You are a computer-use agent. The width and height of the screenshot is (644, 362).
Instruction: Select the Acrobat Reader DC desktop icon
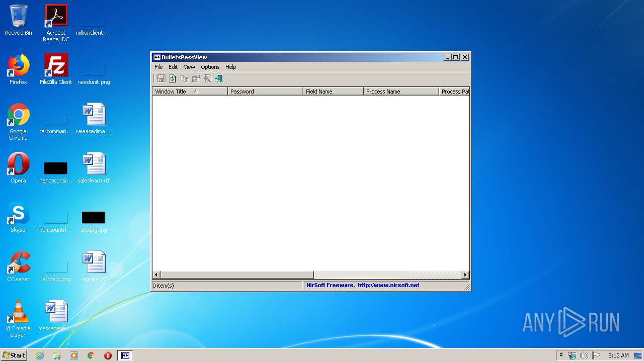(x=56, y=23)
